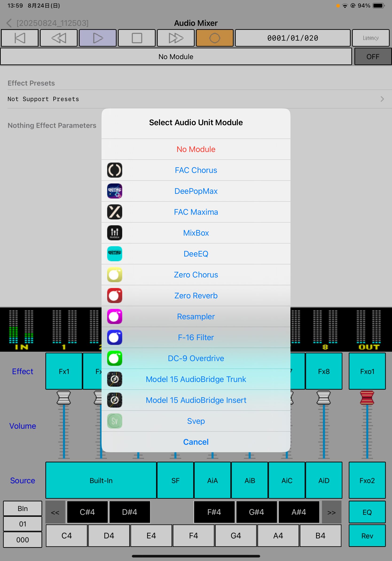Click the rewind transport button
Viewport: 392px width, 561px height.
coord(59,38)
